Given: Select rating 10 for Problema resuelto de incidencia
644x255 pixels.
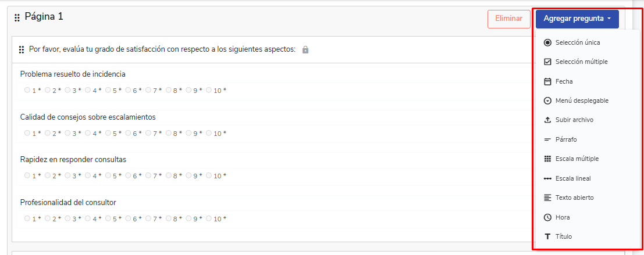Looking at the screenshot, I should pos(209,90).
